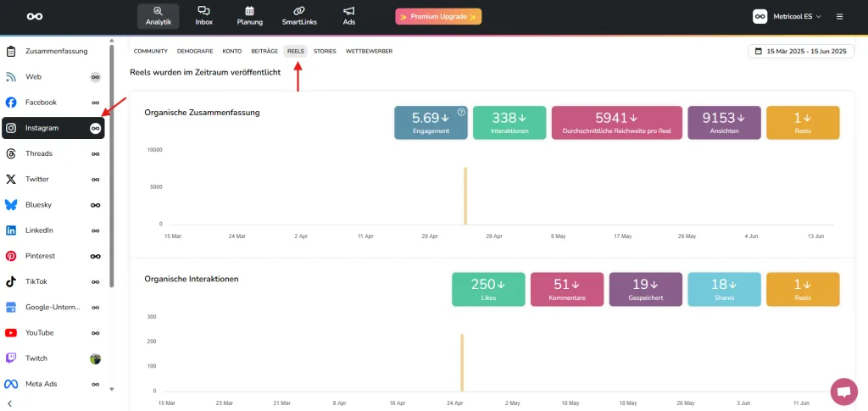Viewport: 868px width, 411px height.
Task: Open YouTube analytics in sidebar
Action: [x=39, y=333]
